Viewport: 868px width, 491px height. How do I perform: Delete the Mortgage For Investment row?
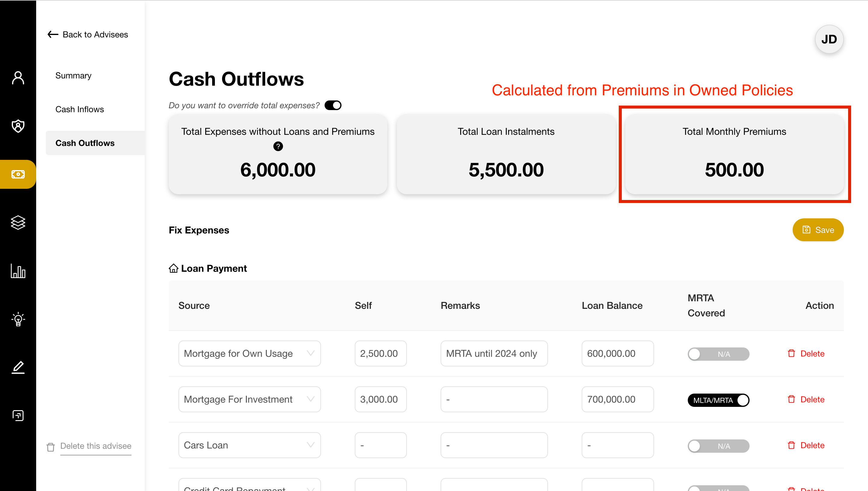[806, 399]
